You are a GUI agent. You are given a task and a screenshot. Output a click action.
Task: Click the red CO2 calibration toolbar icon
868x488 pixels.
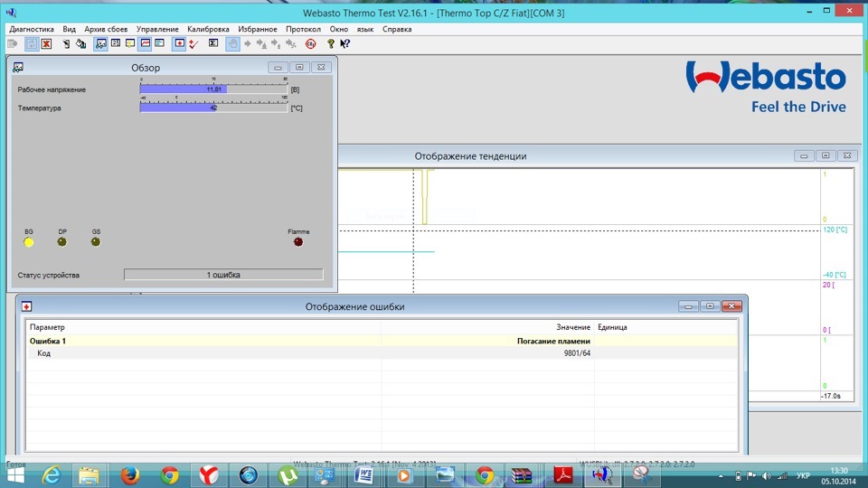coord(310,43)
